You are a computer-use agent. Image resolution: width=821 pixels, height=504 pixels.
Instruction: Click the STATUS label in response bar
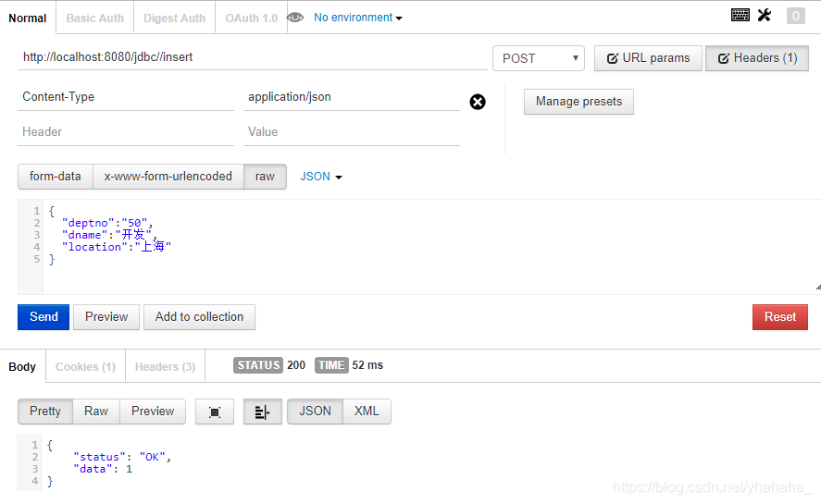tap(258, 365)
